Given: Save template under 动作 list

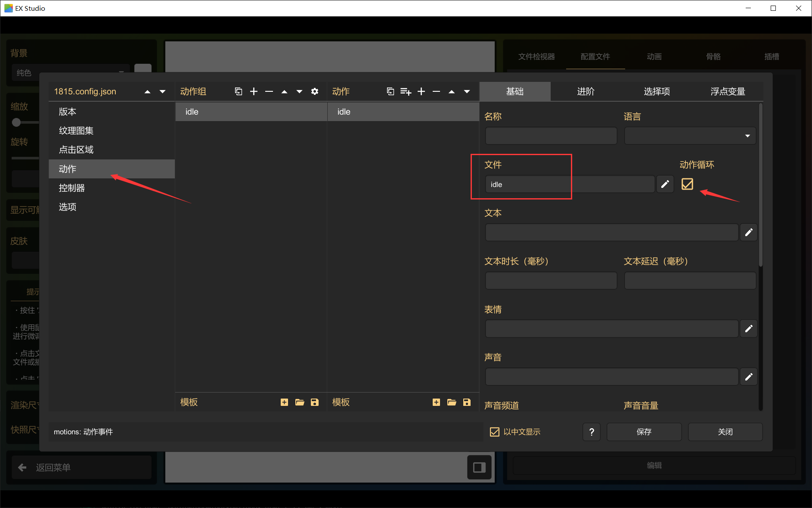Looking at the screenshot, I should click(x=467, y=402).
